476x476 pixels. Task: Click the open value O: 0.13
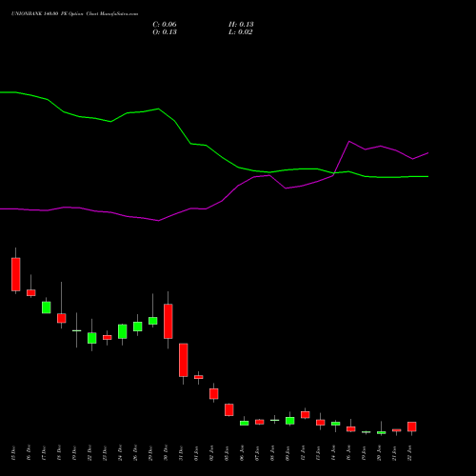(x=165, y=32)
